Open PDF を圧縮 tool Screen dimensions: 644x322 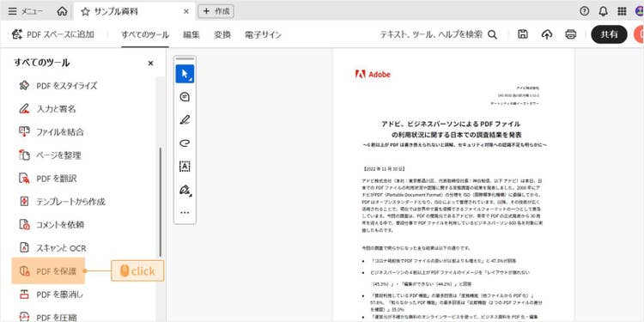coord(48,317)
